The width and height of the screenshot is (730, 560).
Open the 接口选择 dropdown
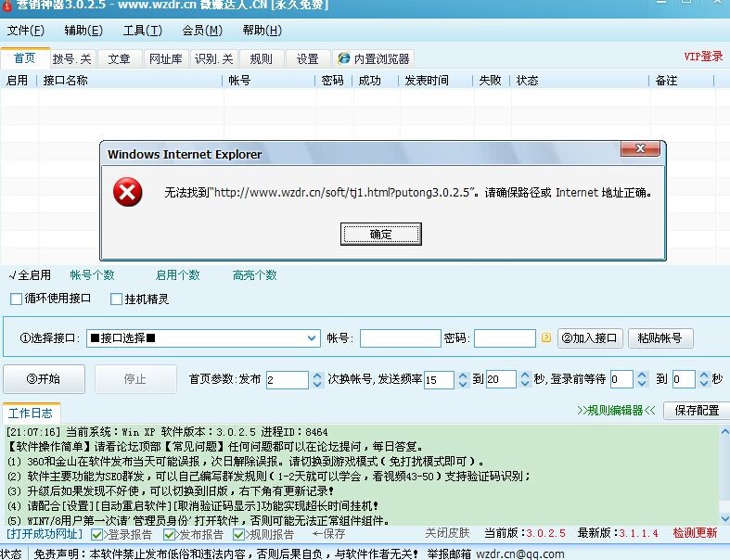(x=312, y=338)
